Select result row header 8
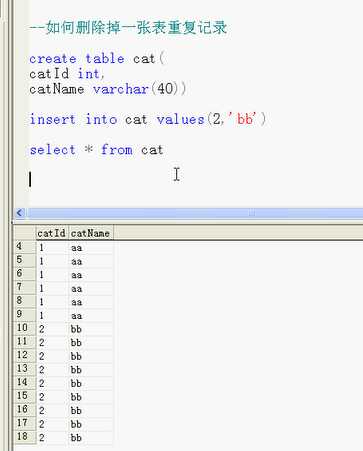Image resolution: width=363 pixels, height=451 pixels. pos(24,301)
